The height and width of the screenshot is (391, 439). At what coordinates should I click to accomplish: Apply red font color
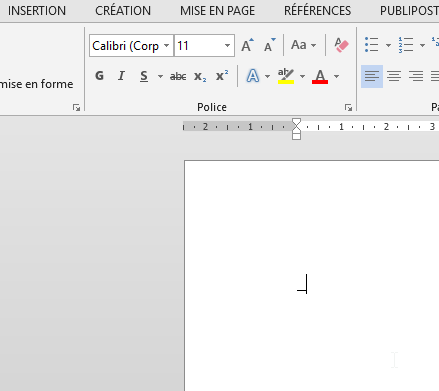(x=320, y=76)
